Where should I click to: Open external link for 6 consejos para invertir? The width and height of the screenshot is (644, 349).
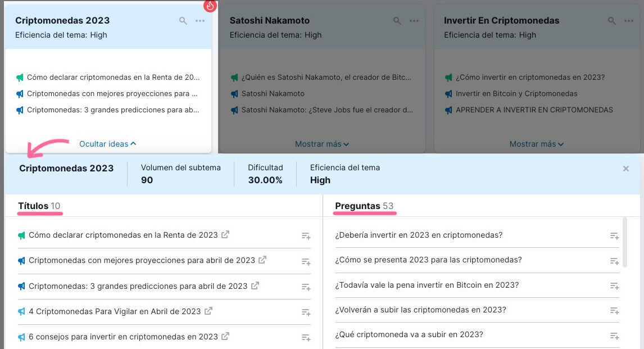(225, 337)
